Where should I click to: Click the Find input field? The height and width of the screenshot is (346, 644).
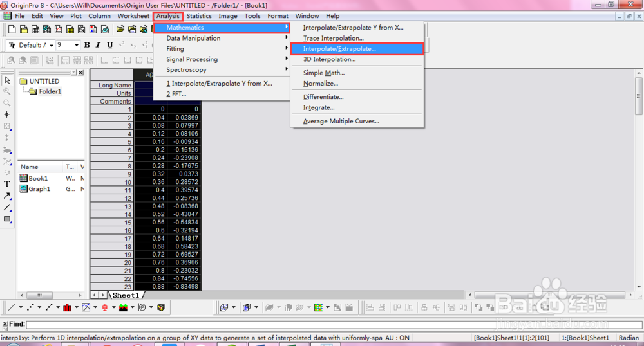(x=334, y=324)
